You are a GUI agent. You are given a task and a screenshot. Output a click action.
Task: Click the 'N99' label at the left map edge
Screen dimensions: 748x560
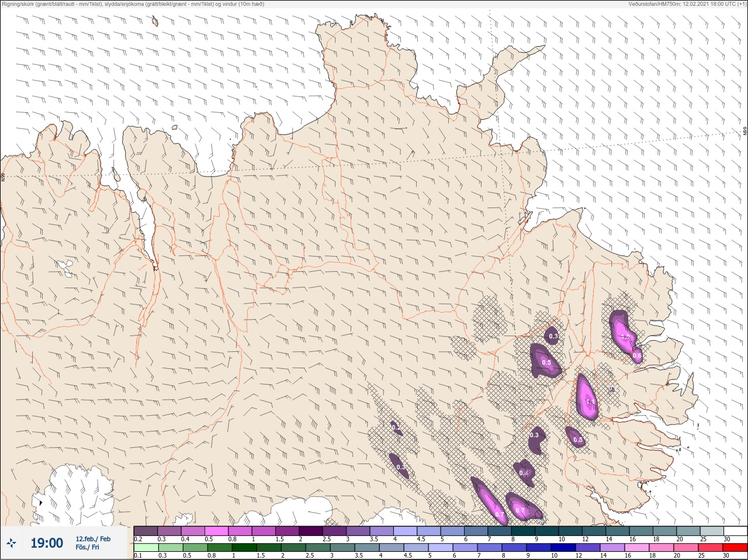3,176
